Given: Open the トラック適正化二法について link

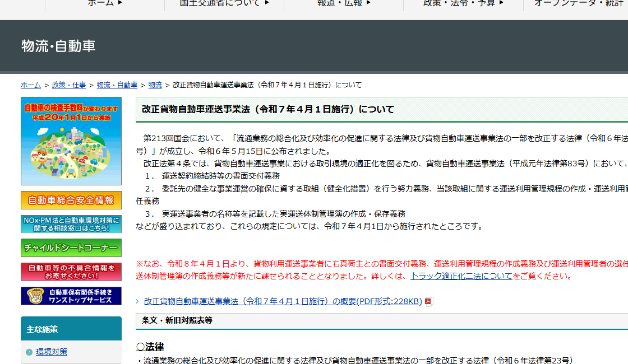Looking at the screenshot, I should [x=461, y=276].
